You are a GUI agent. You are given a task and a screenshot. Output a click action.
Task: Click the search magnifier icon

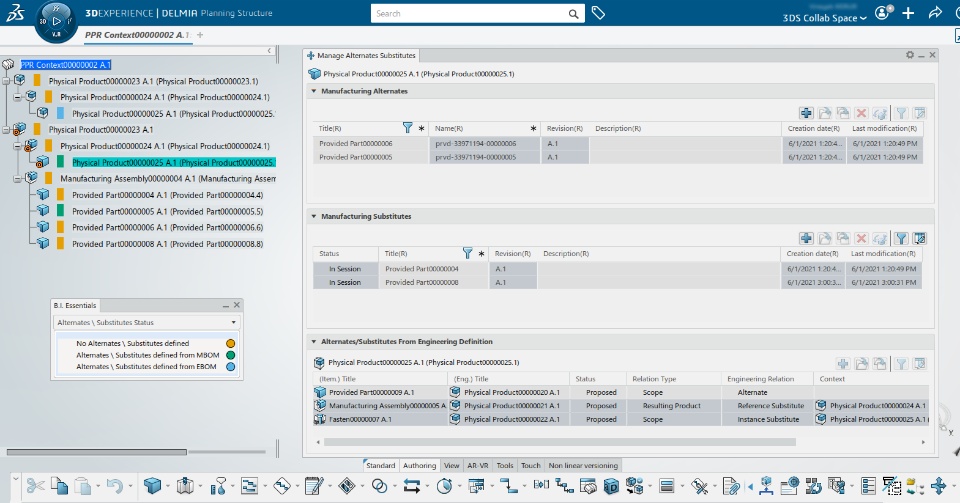(x=573, y=13)
